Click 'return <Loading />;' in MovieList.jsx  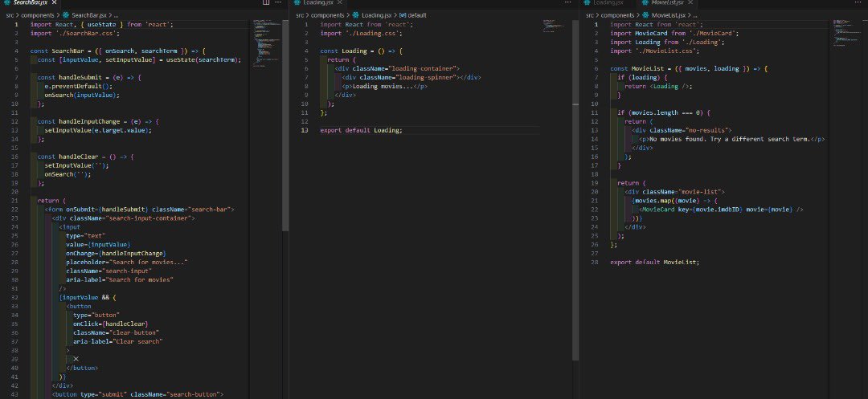point(659,86)
